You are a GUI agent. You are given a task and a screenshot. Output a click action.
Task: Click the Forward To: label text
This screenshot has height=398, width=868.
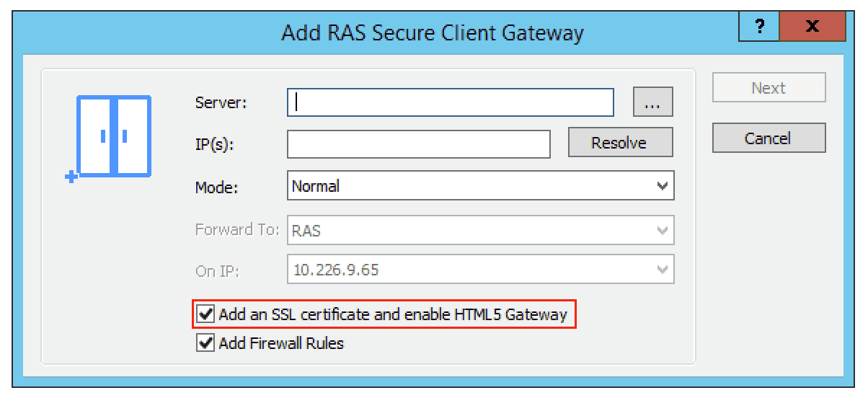click(x=237, y=230)
